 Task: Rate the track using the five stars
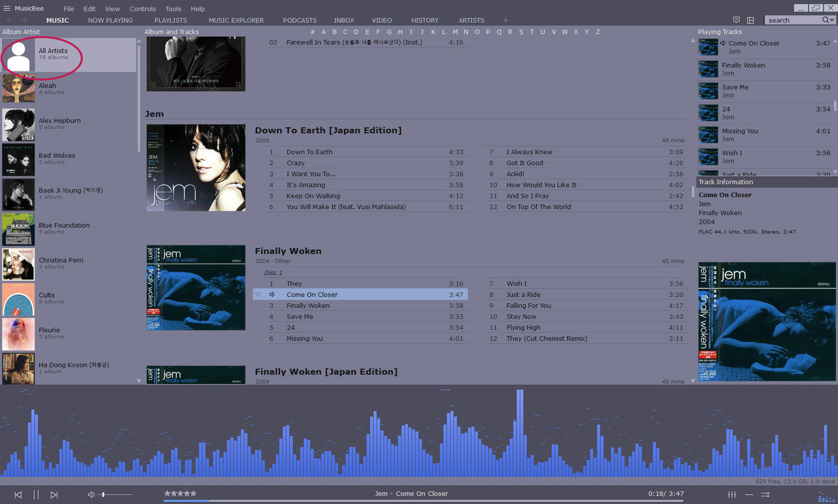coord(180,494)
